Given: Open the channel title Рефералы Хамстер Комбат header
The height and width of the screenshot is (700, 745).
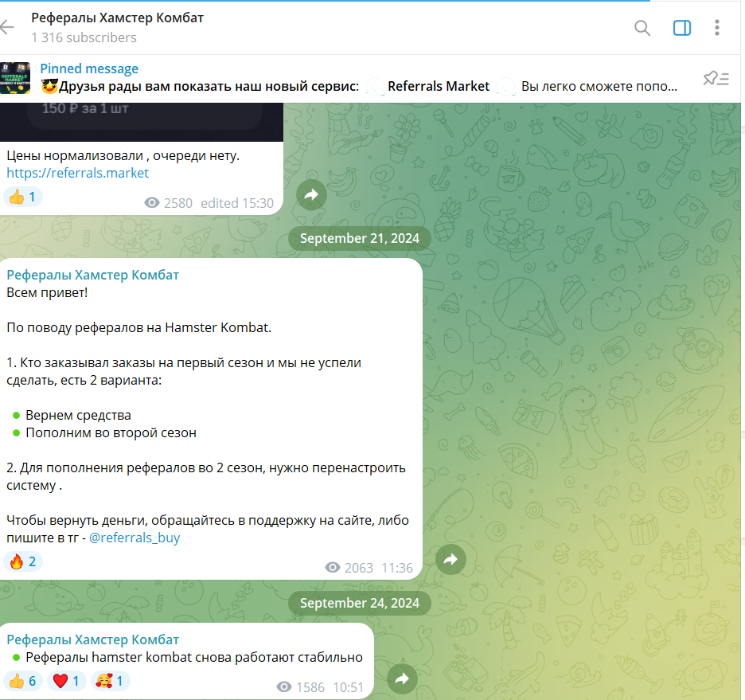Looking at the screenshot, I should pos(117,18).
